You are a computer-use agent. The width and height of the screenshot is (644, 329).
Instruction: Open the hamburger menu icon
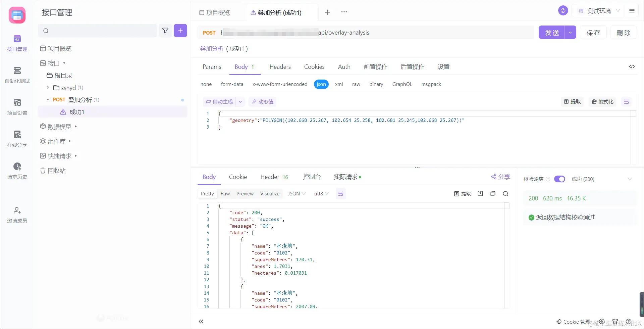click(x=632, y=11)
